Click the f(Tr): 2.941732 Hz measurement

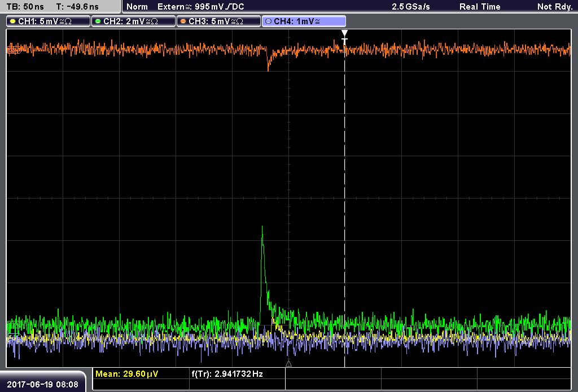tap(227, 374)
